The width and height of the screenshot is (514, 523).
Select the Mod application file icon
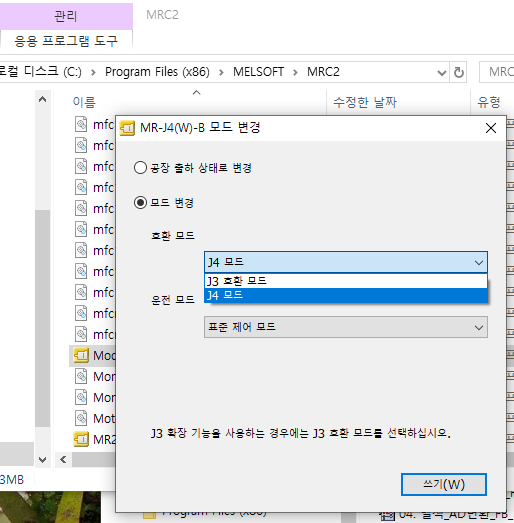[x=81, y=355]
